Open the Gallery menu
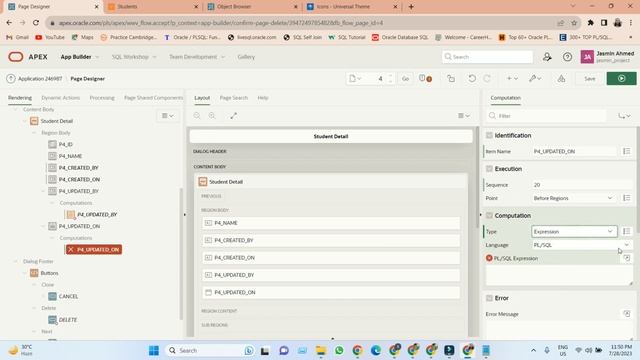The height and width of the screenshot is (360, 640). click(246, 57)
